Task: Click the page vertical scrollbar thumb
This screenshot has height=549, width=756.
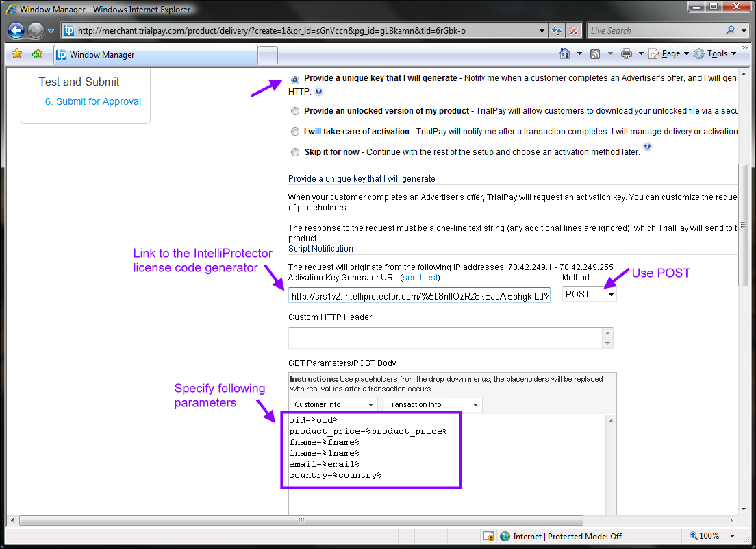Action: point(744,225)
